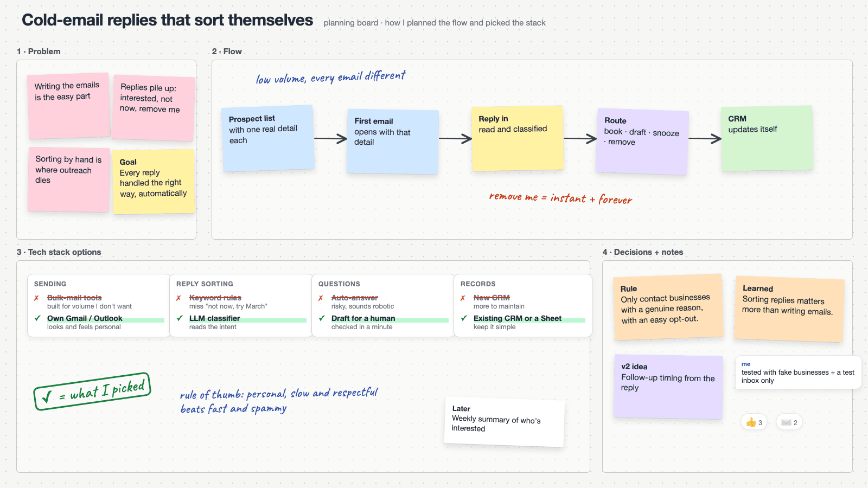Click the green check beside LLM classifier

point(180,318)
